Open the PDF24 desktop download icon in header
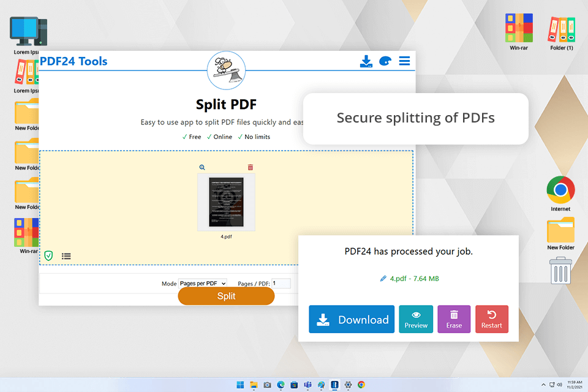Image resolution: width=588 pixels, height=392 pixels. pos(366,61)
